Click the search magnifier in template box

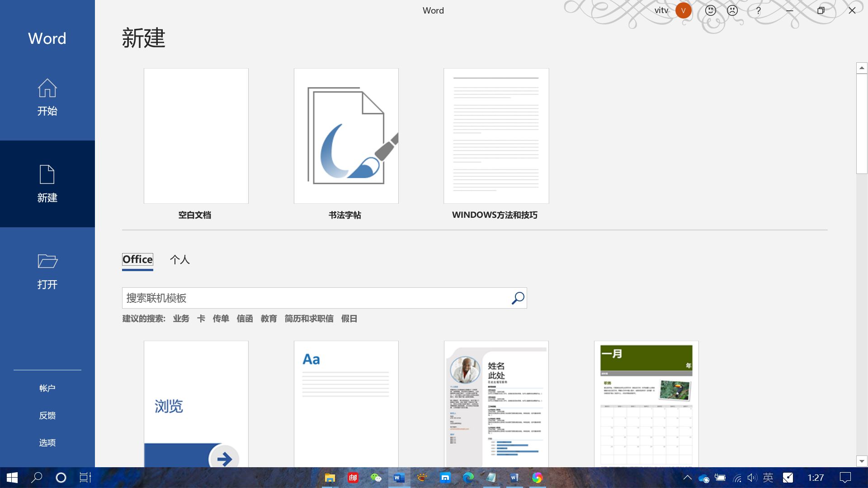pyautogui.click(x=518, y=298)
